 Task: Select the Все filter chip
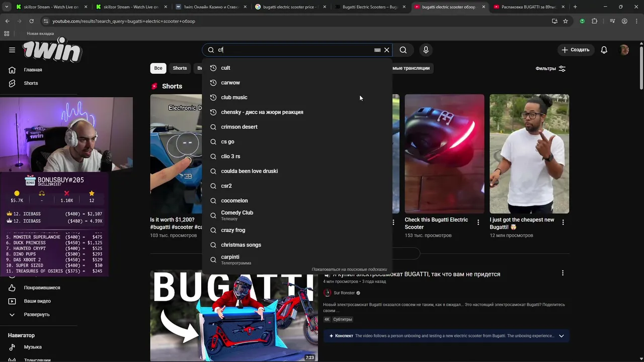tap(158, 68)
